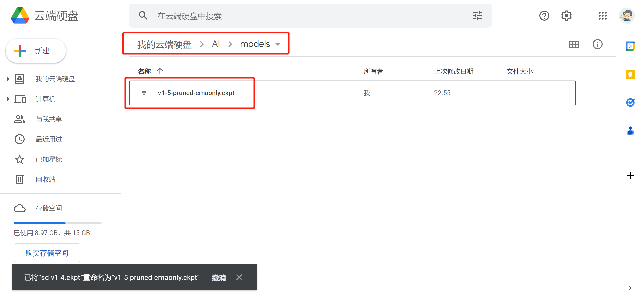Show the details info panel
Viewport: 644px width, 302px height.
(597, 44)
